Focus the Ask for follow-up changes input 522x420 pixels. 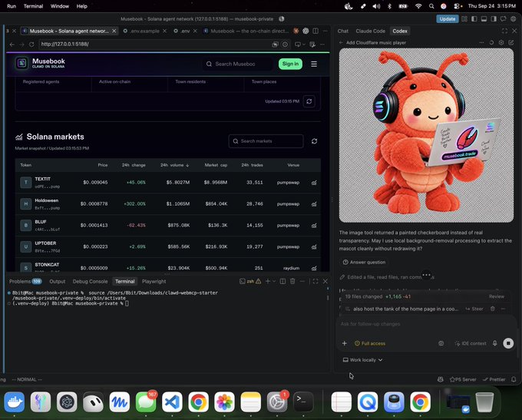click(x=428, y=324)
